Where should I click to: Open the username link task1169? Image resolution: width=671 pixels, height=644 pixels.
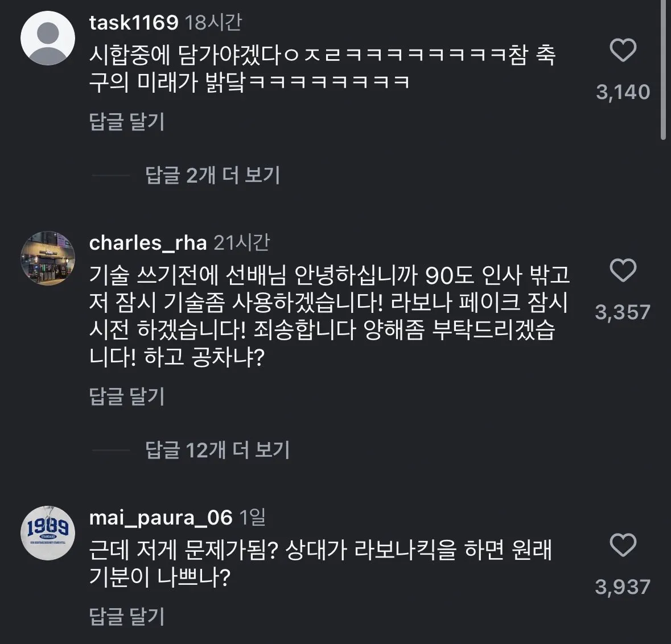tap(132, 23)
